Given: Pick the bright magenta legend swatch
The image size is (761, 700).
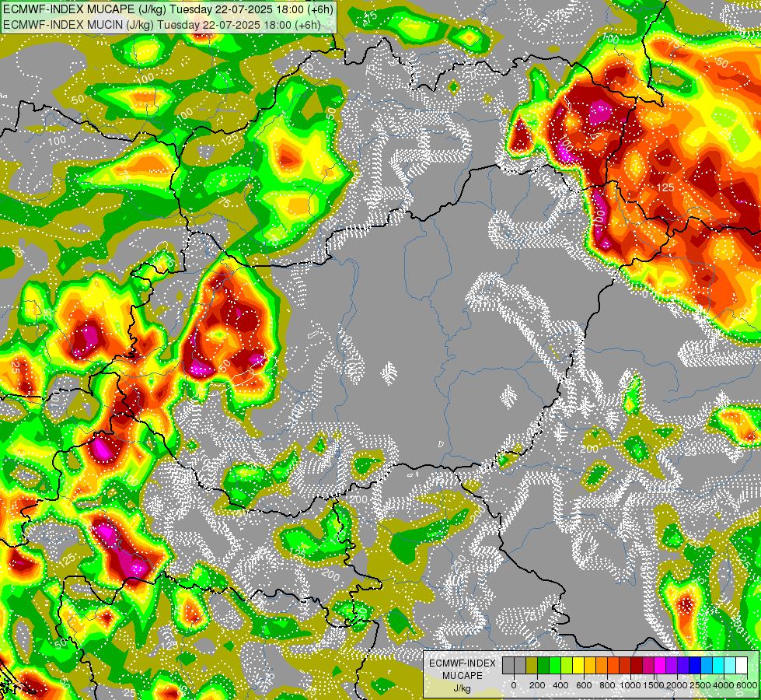Looking at the screenshot, I should coord(661,665).
